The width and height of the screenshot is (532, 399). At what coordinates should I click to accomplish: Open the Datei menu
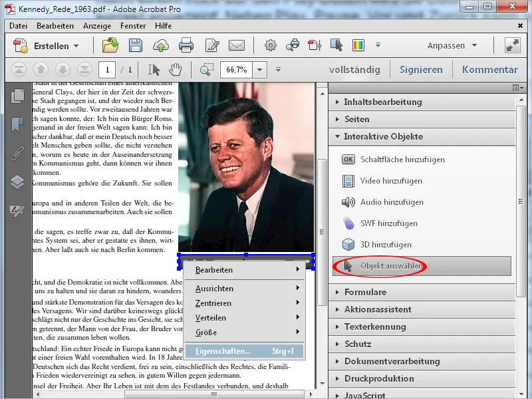(19, 26)
